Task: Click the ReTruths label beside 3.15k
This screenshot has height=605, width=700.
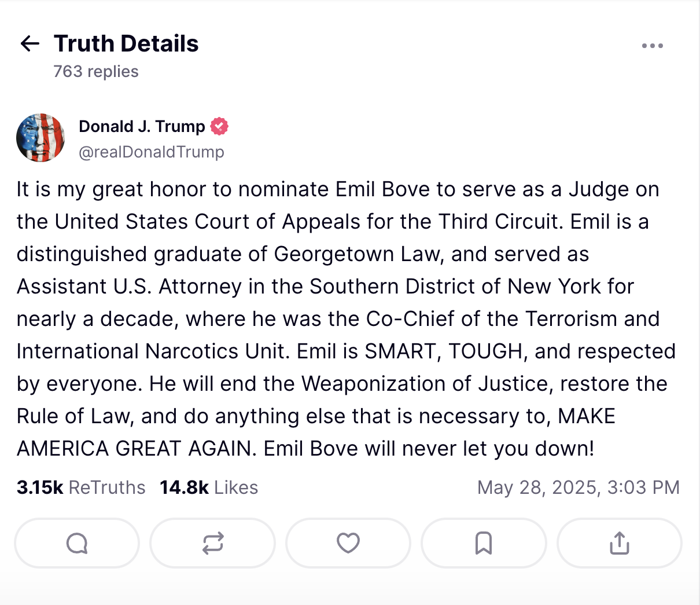Action: (x=107, y=487)
